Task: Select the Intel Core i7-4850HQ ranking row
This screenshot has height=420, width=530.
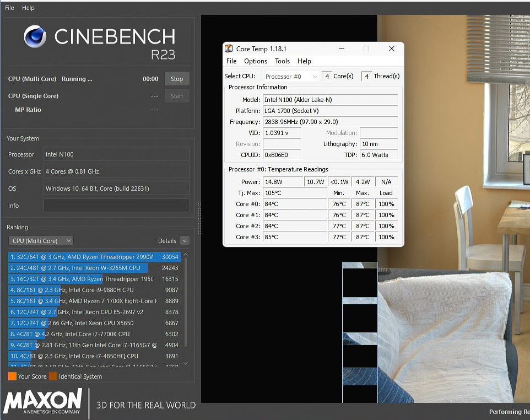Action: (x=95, y=356)
